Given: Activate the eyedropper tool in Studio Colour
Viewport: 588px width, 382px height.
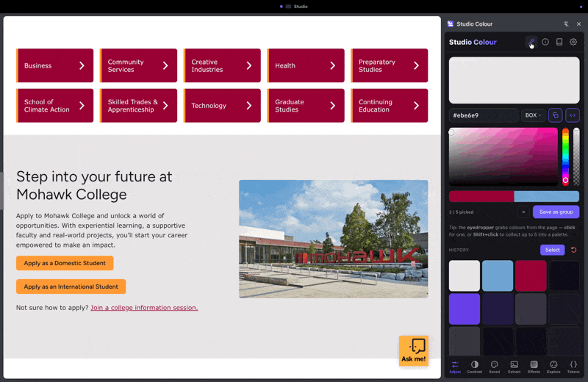Looking at the screenshot, I should [x=531, y=43].
